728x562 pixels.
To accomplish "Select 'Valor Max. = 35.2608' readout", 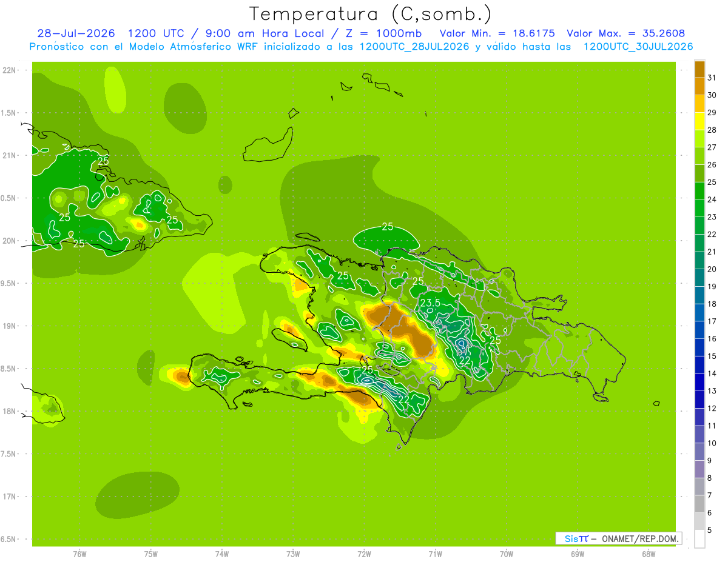I will point(626,33).
